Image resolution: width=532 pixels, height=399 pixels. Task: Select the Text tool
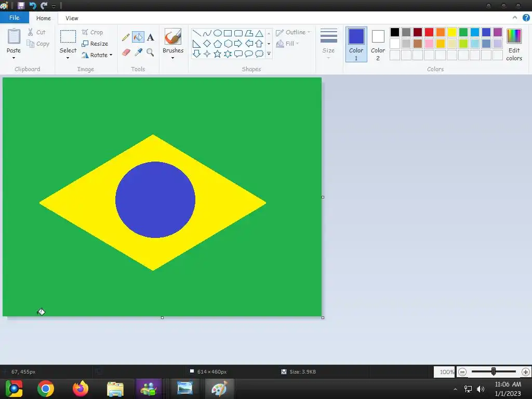tap(150, 37)
